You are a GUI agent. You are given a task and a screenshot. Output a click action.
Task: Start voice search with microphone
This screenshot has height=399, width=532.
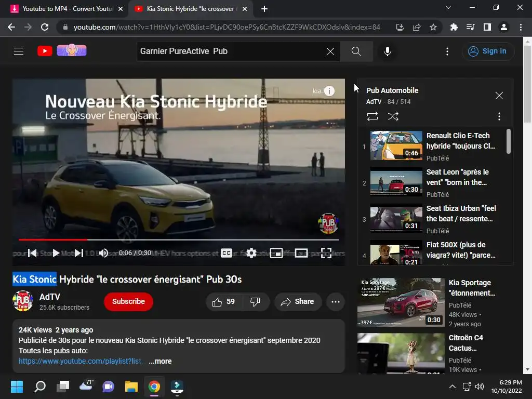click(x=388, y=51)
